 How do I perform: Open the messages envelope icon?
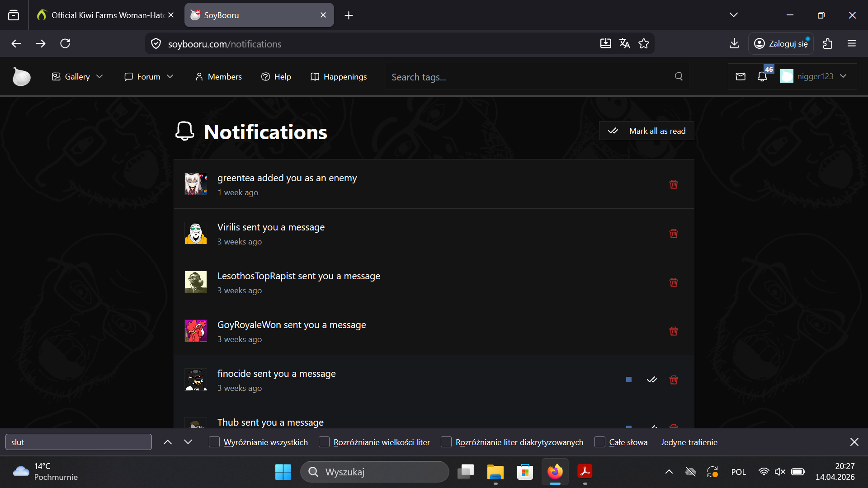coord(741,76)
